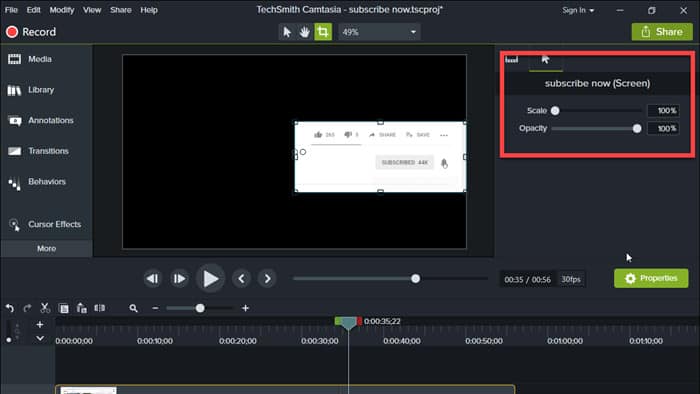Zoom out timeline with minus
This screenshot has width=700, height=394.
click(155, 308)
